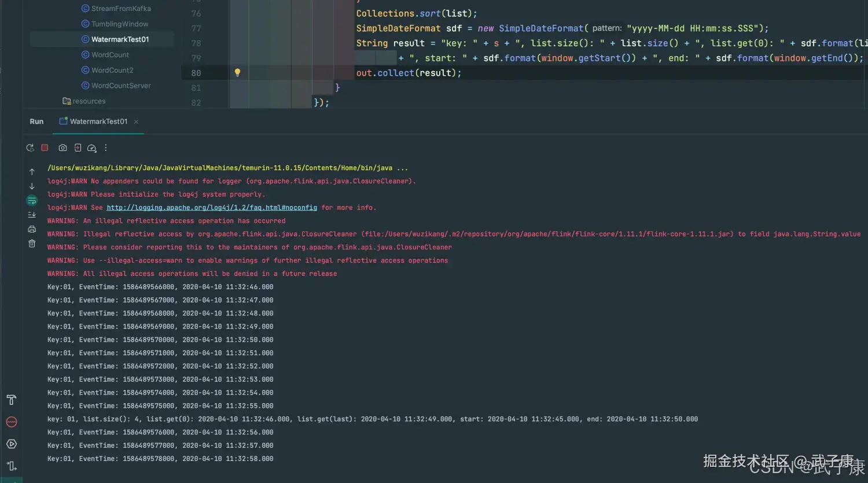868x483 pixels.
Task: Open the profiler gauge icon dropdown
Action: [91, 148]
